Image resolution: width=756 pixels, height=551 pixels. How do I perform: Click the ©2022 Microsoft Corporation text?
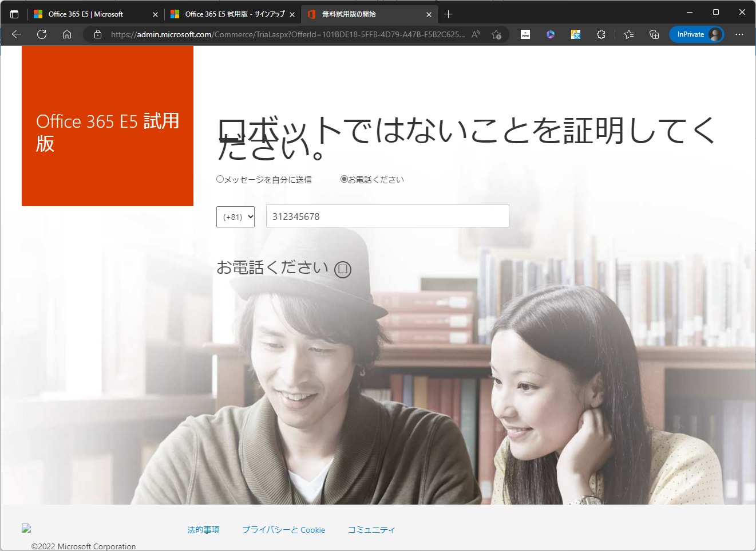pyautogui.click(x=84, y=546)
